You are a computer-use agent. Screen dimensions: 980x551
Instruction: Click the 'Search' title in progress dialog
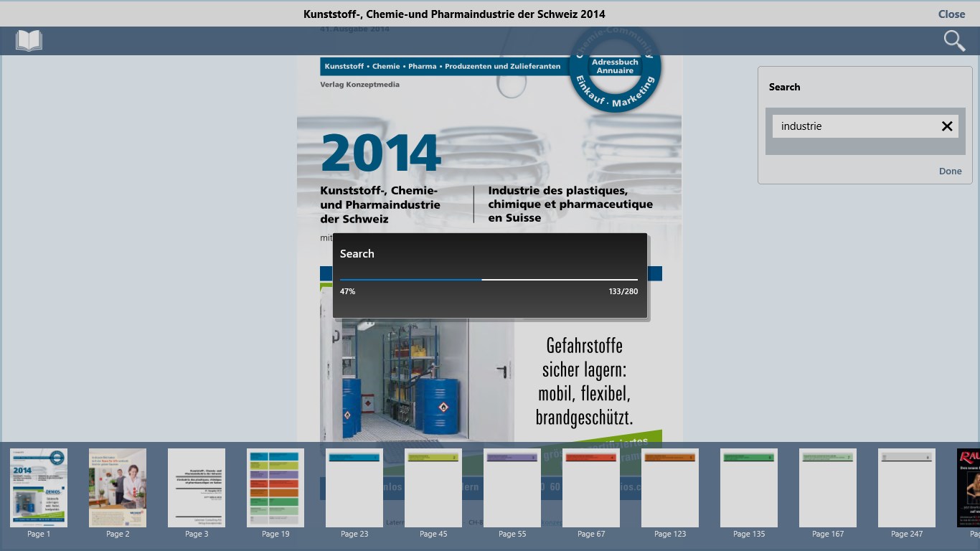357,253
